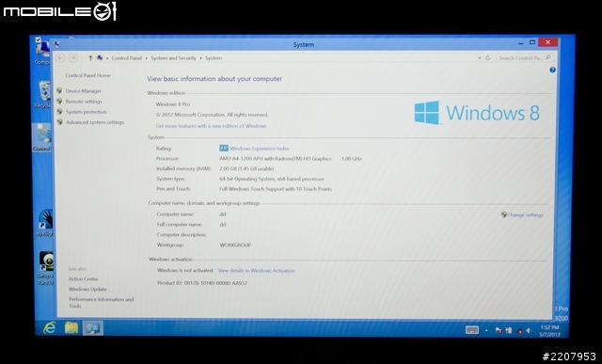The height and width of the screenshot is (364, 602).
Task: Show hidden tray icons arrow
Action: point(486,330)
